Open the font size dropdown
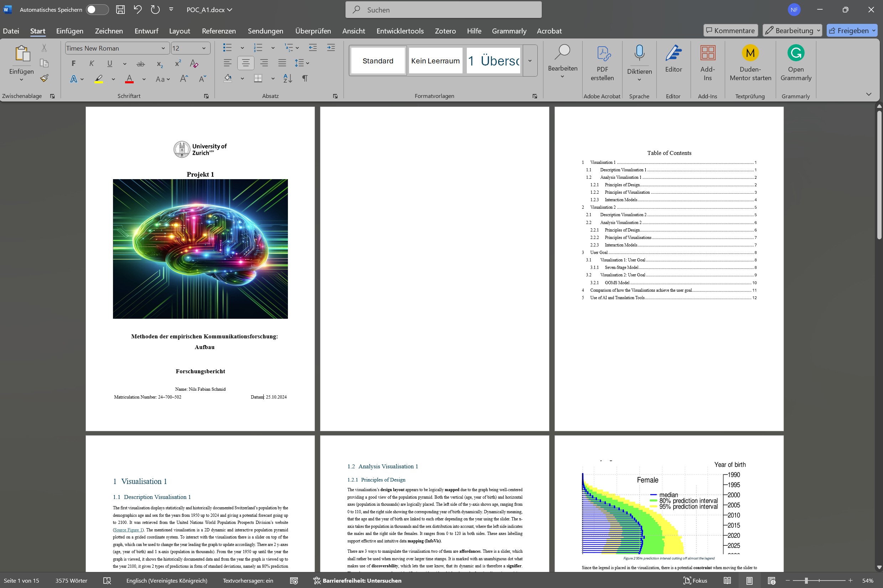 204,48
